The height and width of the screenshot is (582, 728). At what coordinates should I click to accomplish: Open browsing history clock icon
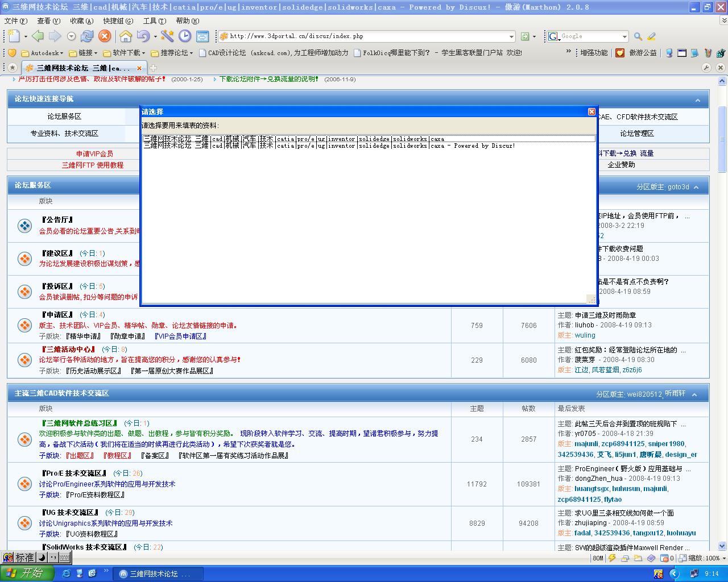[x=185, y=36]
